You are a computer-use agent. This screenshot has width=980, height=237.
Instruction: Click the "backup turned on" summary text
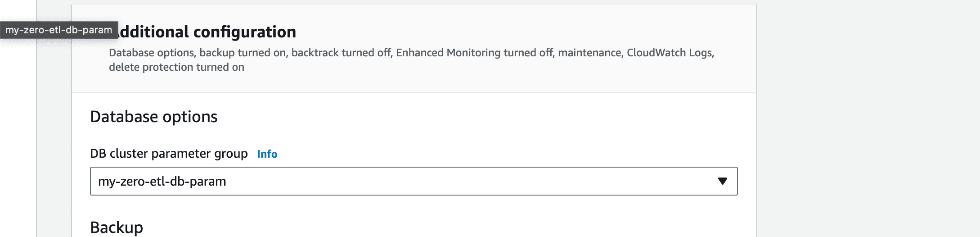pyautogui.click(x=243, y=53)
